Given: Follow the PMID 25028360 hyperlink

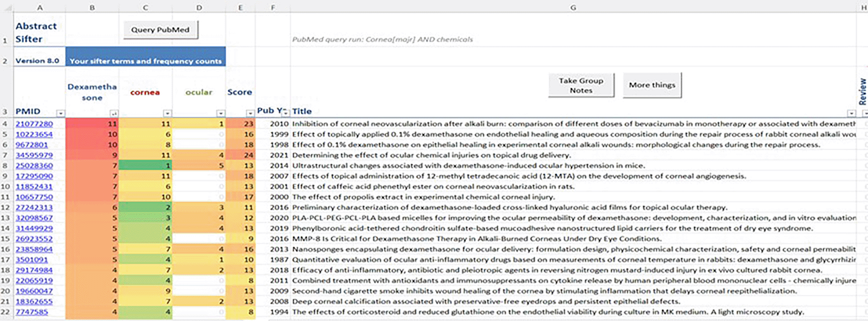Looking at the screenshot, I should pyautogui.click(x=34, y=165).
